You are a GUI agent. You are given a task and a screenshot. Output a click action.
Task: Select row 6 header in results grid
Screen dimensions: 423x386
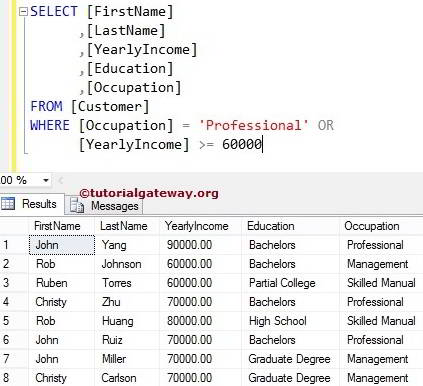14,340
